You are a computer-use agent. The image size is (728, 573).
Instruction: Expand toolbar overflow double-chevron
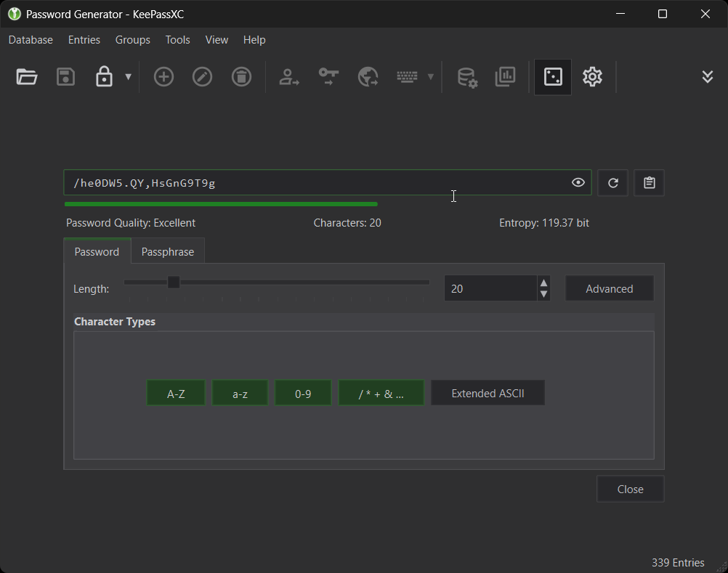707,76
